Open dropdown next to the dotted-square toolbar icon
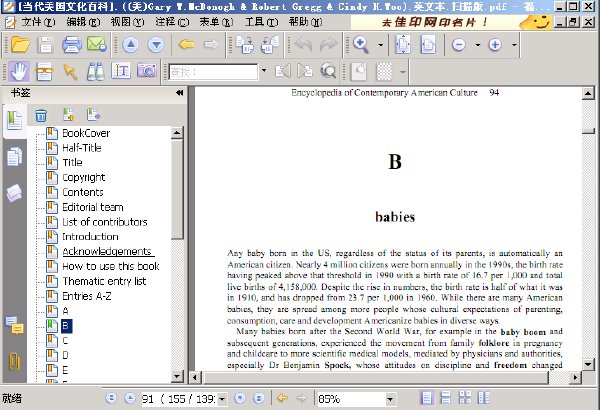Viewport: 600px width, 410px height. click(x=403, y=72)
